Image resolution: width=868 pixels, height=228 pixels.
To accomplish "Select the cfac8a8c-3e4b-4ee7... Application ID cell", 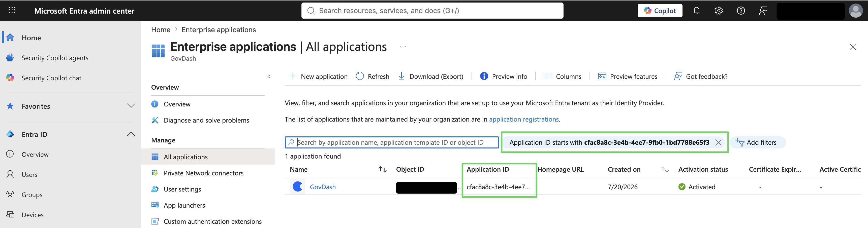I will click(498, 187).
